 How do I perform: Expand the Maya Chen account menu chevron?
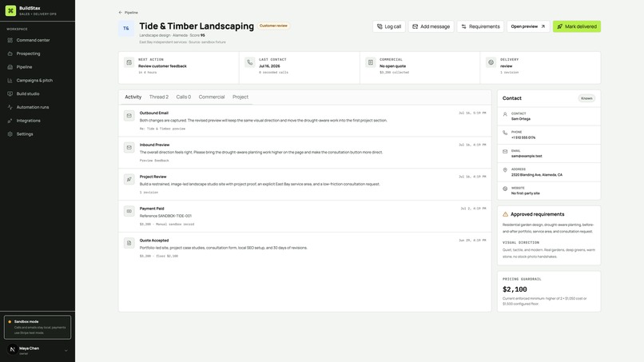pyautogui.click(x=66, y=351)
